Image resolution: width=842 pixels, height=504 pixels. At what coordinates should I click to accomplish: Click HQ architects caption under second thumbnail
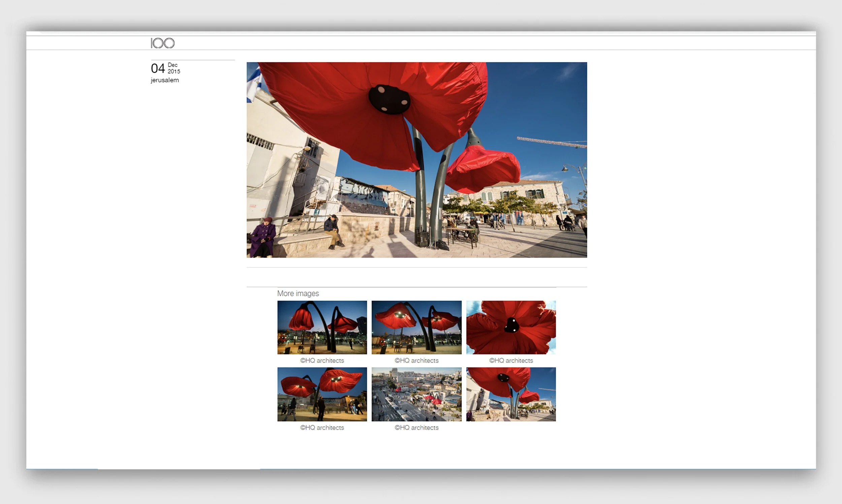click(x=416, y=360)
